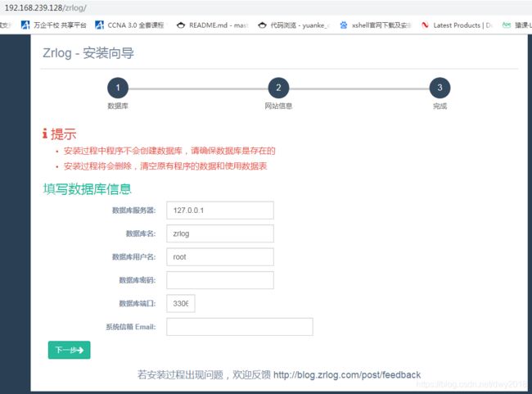Click the Zrlog - 安装向导 heading

click(88, 53)
